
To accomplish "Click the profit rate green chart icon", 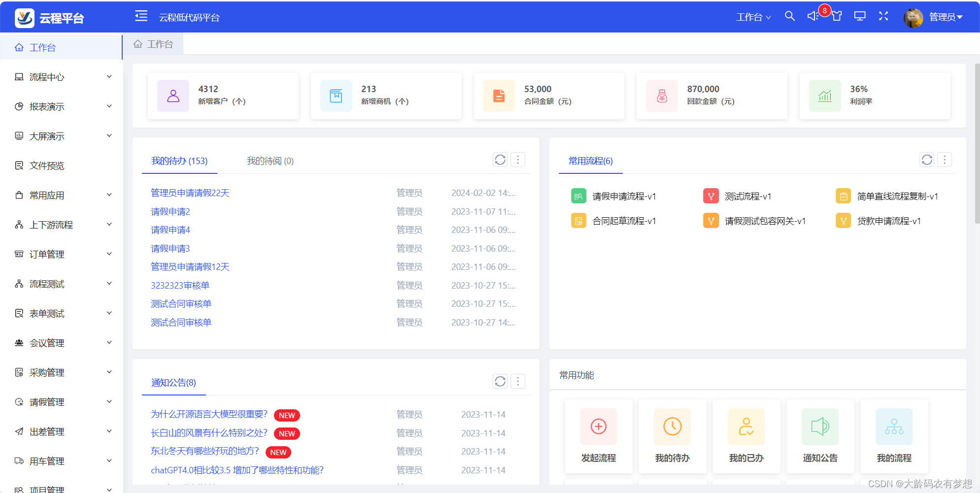I will point(825,96).
